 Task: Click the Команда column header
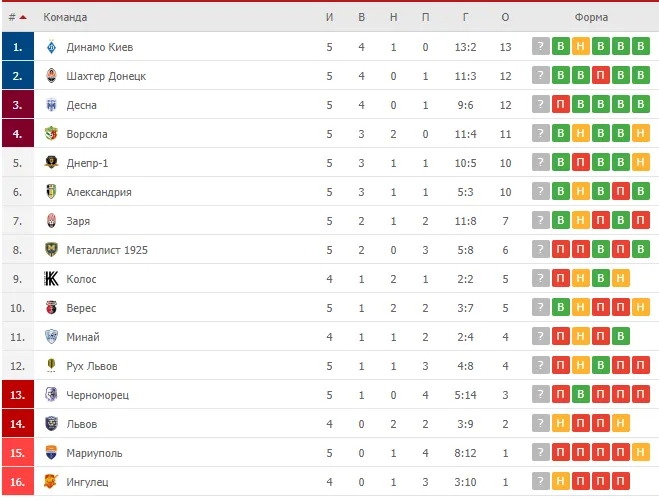click(65, 17)
